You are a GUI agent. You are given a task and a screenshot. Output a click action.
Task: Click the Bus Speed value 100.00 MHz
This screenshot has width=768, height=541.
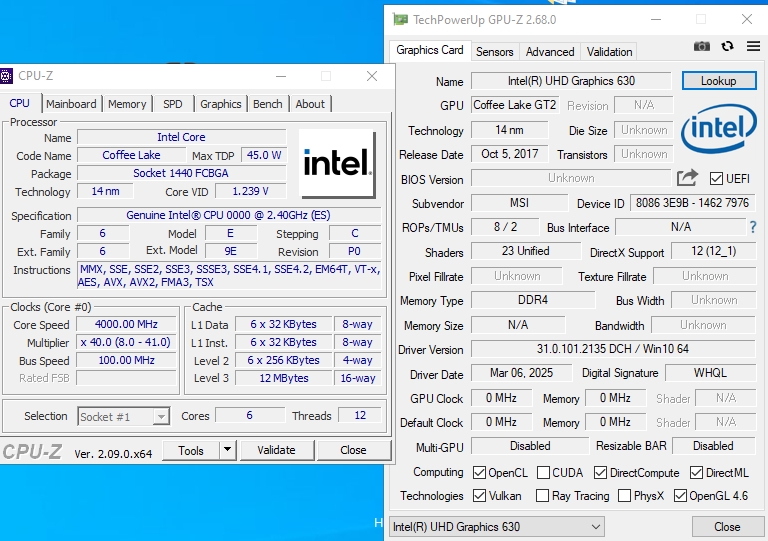tap(126, 360)
